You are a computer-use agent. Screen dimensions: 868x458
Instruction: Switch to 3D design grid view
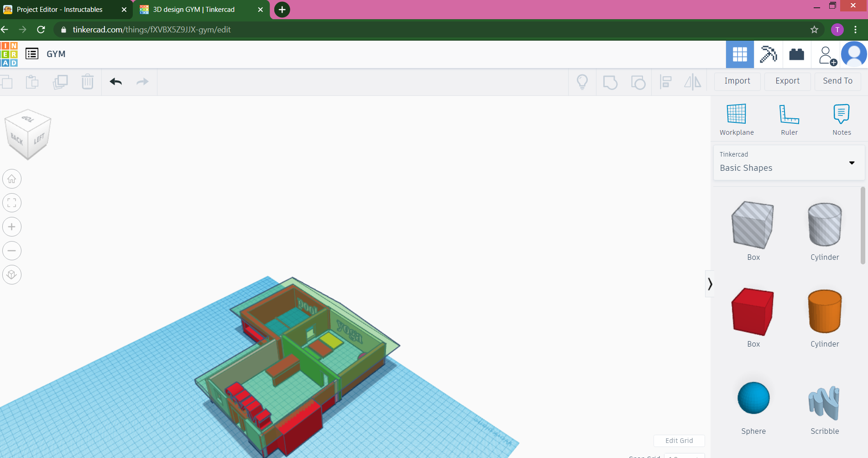(x=740, y=54)
